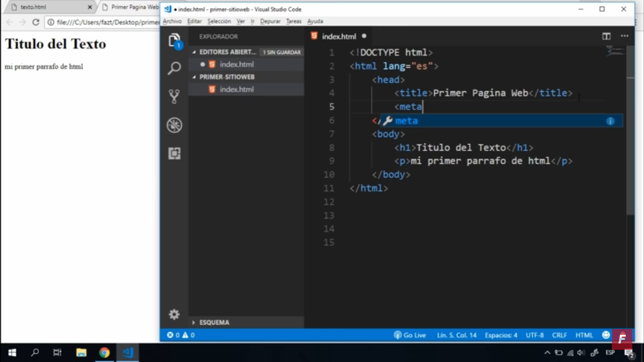The width and height of the screenshot is (644, 362).
Task: Open the Ver menu
Action: 240,21
